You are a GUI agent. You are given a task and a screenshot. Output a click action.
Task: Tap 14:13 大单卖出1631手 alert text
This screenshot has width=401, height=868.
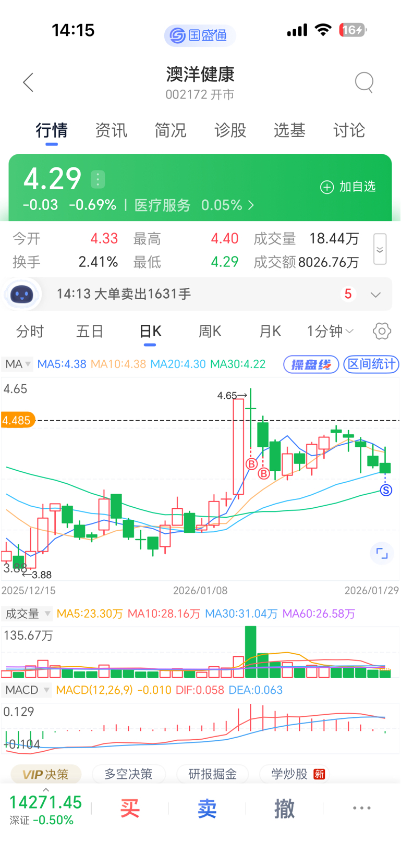[x=124, y=294]
